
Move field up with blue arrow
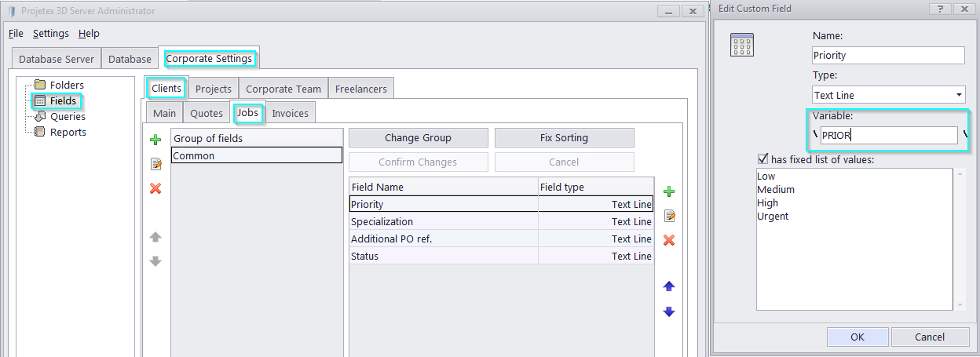669,286
